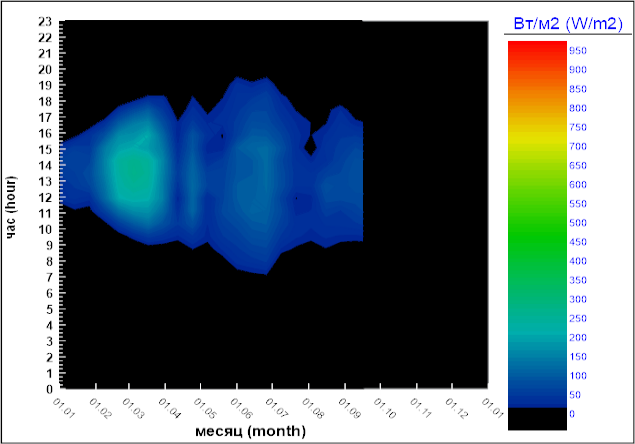Viewport: 635px width, 444px height.
Task: Click hour axis label 6
Action: click(49, 293)
